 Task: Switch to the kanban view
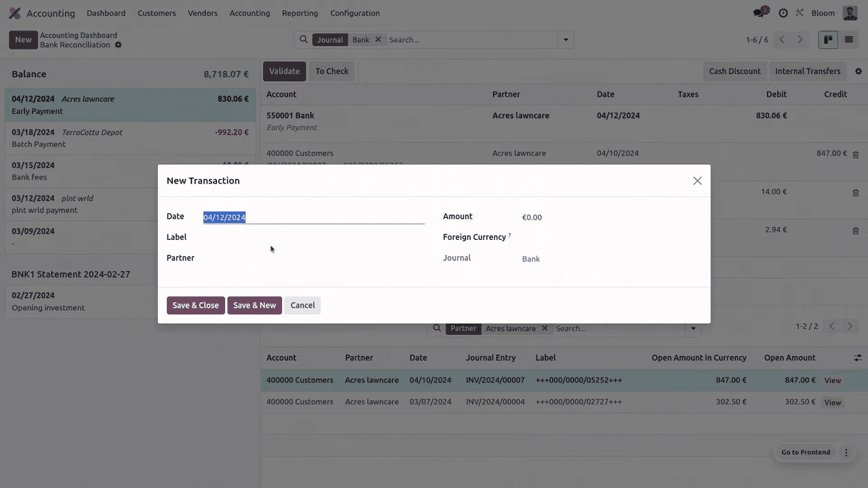[x=828, y=39]
